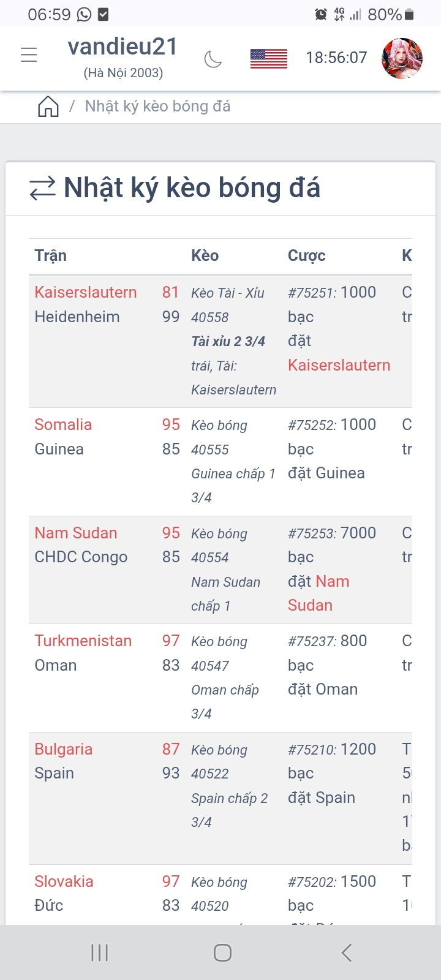Select the Trận column header

pos(51,255)
